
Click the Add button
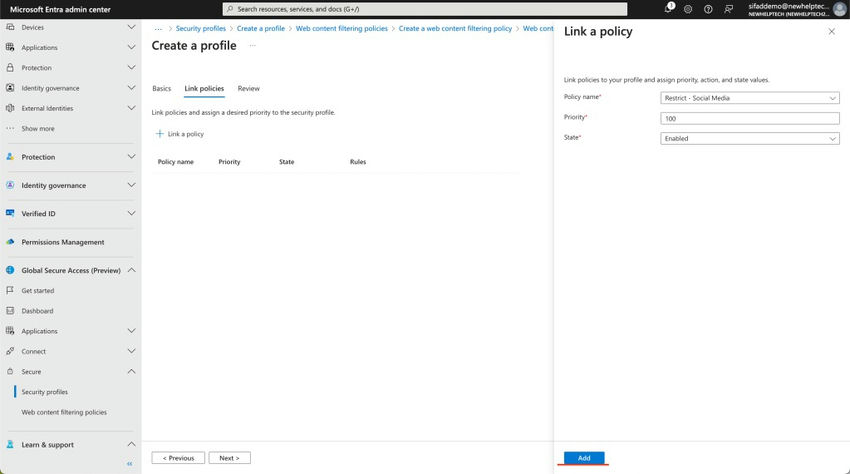point(584,458)
